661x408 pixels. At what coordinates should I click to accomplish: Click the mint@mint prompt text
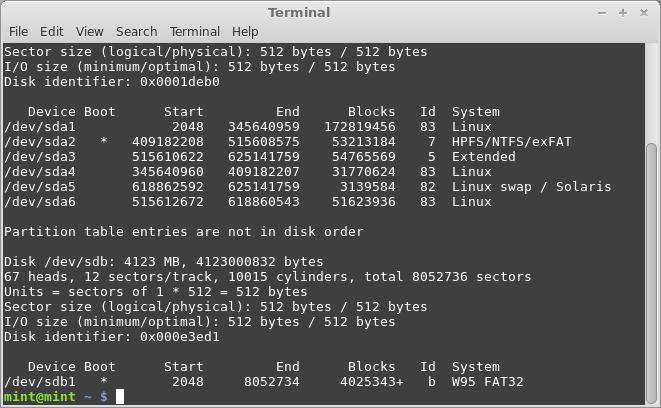tap(40, 397)
